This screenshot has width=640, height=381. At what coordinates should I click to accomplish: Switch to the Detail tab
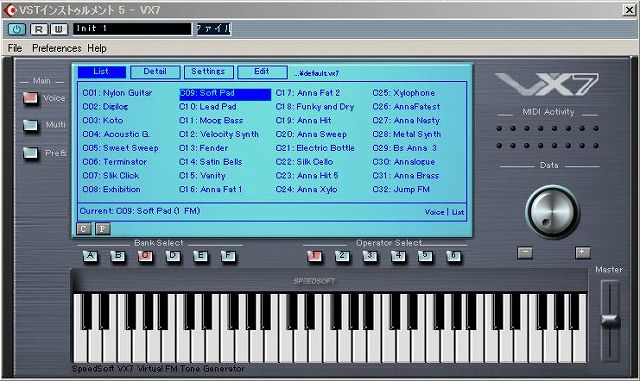[x=155, y=72]
